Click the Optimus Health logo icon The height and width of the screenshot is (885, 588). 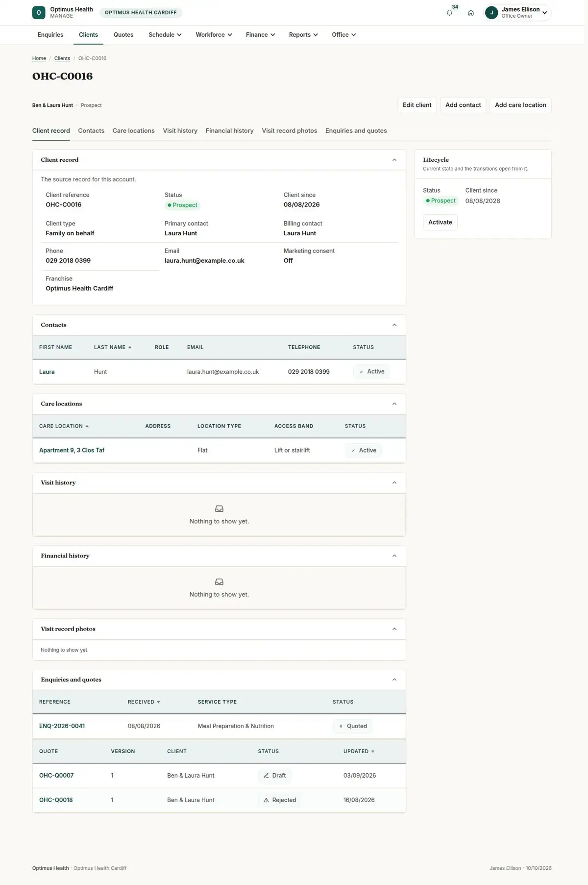(39, 13)
